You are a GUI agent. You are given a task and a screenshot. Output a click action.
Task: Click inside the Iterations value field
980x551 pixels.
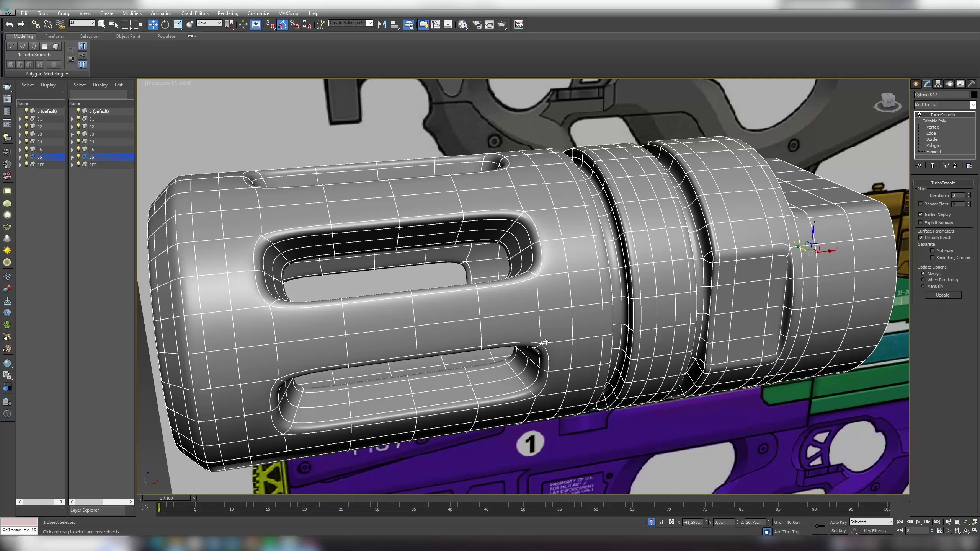tap(959, 195)
